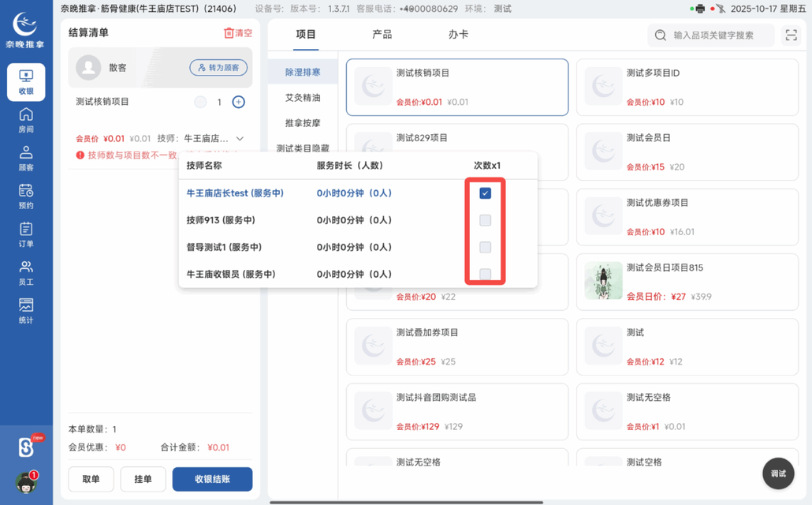Click the barcode scan icon beside the search box
812x505 pixels.
click(791, 35)
